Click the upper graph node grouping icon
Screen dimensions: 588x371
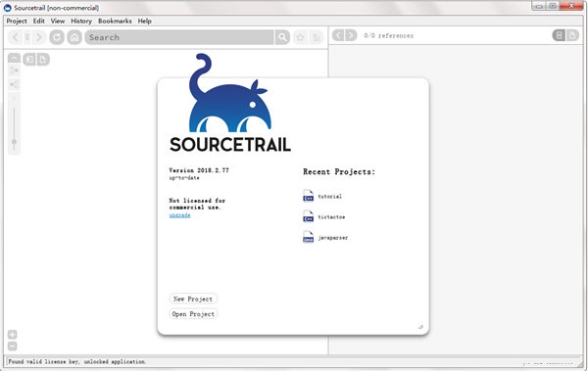(15, 70)
